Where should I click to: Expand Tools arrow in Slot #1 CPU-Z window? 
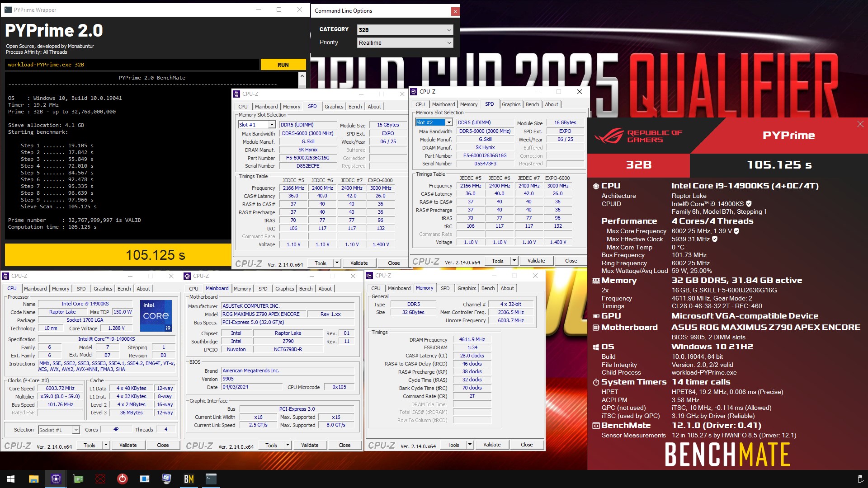click(x=337, y=263)
